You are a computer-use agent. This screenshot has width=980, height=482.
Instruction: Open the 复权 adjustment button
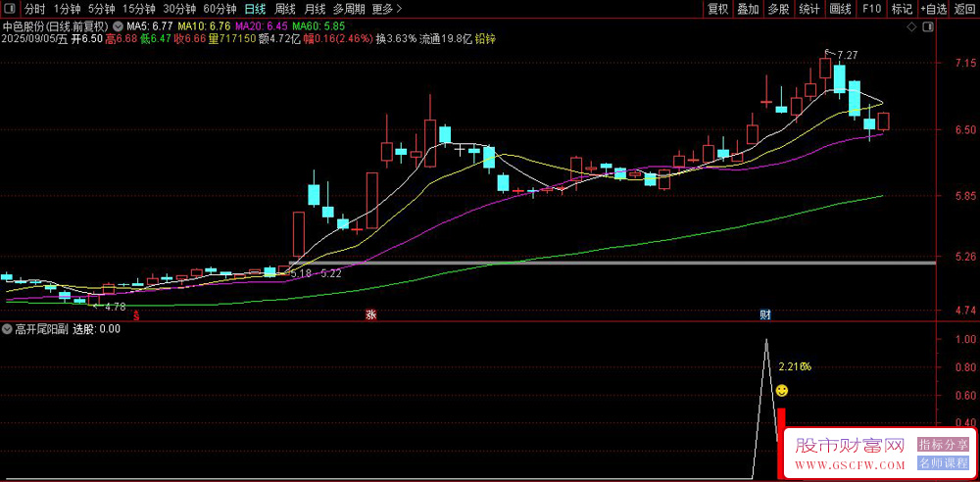point(717,9)
